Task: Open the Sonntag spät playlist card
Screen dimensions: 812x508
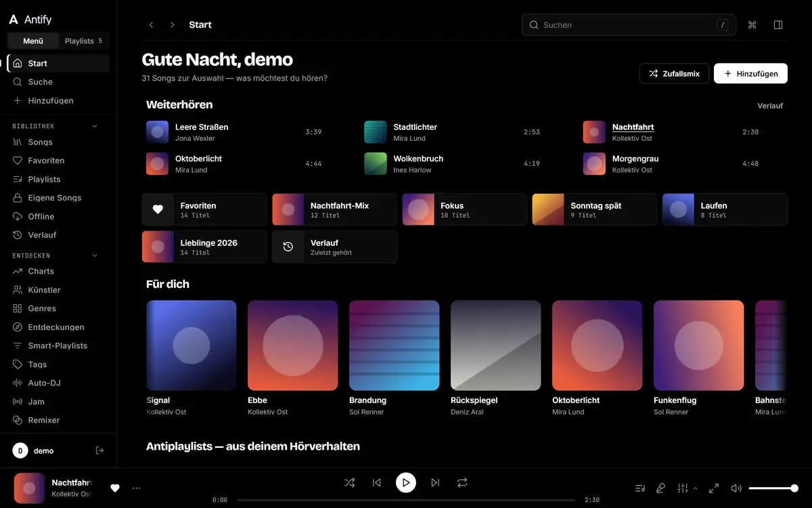Action: tap(595, 209)
